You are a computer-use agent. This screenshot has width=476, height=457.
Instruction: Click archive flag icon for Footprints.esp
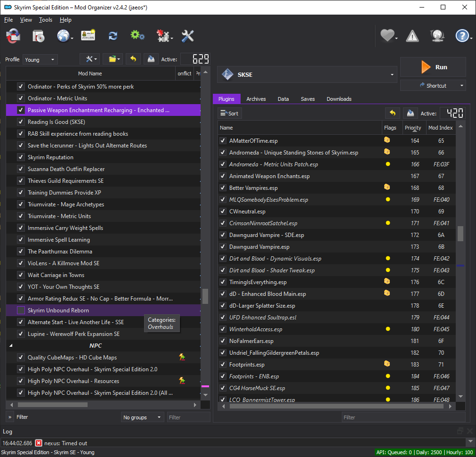(387, 364)
